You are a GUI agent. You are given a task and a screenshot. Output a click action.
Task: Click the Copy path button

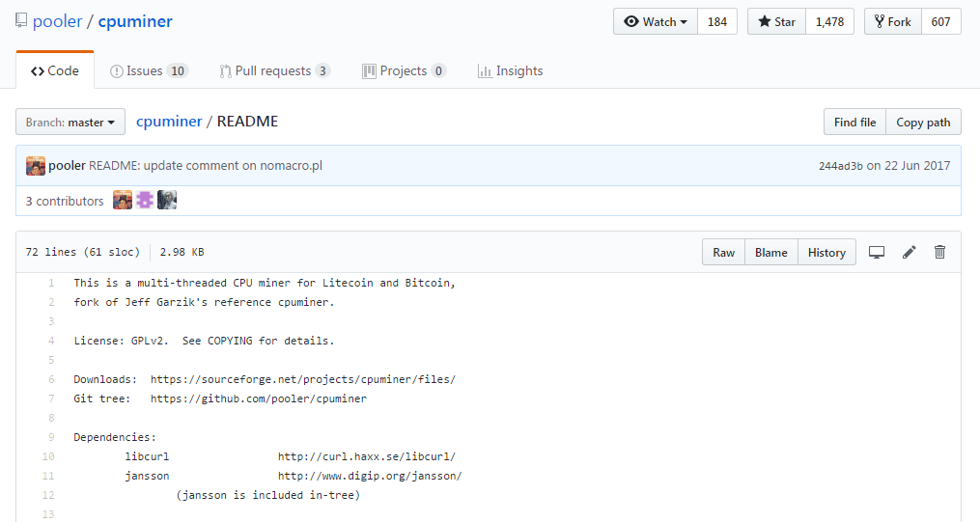923,123
